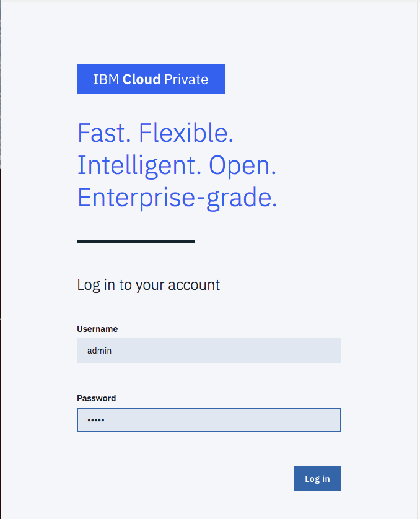
Task: Click the 'Enterprise-grade.' headline line
Action: [177, 198]
